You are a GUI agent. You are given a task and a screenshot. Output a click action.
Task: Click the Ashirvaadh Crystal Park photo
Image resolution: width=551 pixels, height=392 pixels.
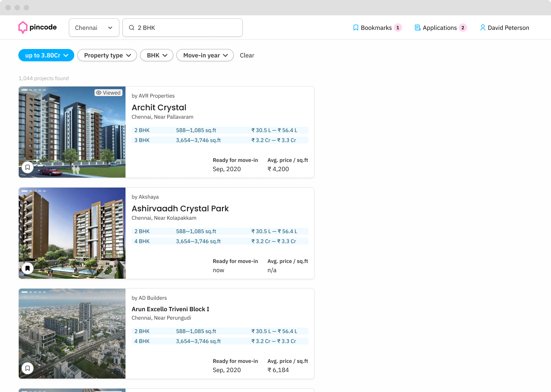tap(72, 233)
